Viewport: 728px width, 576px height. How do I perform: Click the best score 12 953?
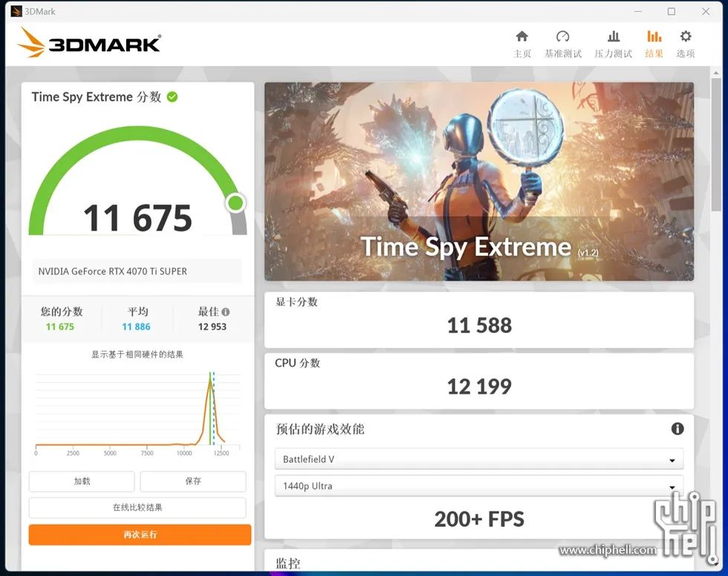pos(212,326)
